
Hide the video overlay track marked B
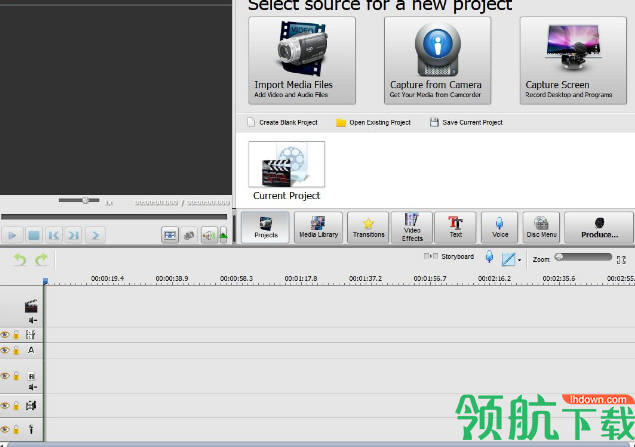coord(5,376)
